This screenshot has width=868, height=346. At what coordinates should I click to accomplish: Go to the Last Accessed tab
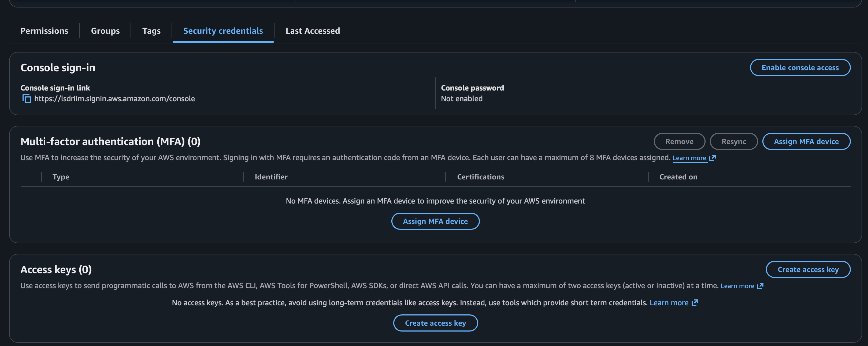[x=312, y=31]
